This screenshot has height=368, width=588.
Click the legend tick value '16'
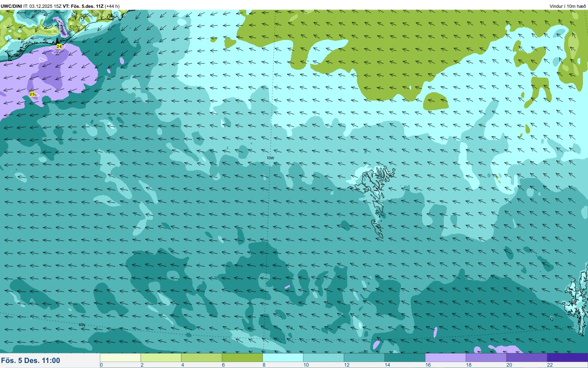(427, 365)
